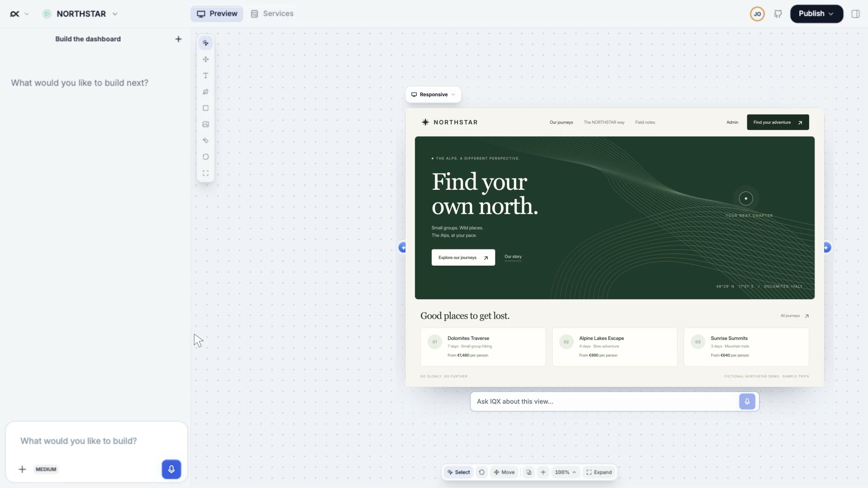Image resolution: width=868 pixels, height=488 pixels.
Task: Switch to the Preview tab
Action: pyautogui.click(x=217, y=14)
